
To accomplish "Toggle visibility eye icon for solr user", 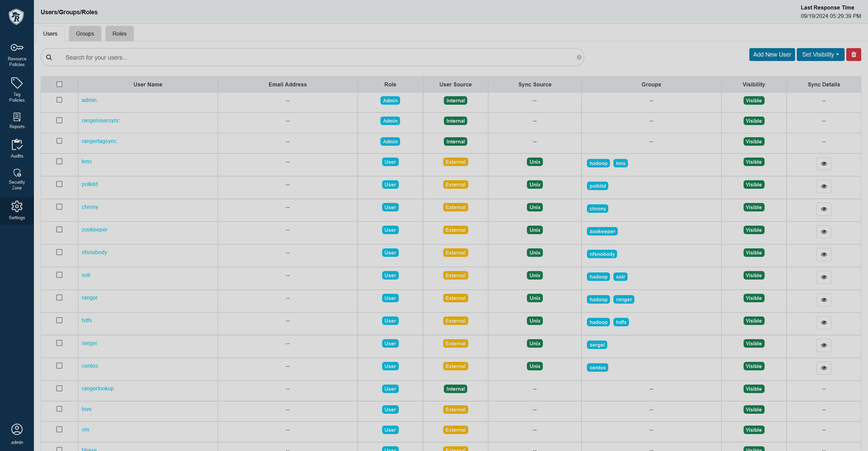I will coord(823,276).
